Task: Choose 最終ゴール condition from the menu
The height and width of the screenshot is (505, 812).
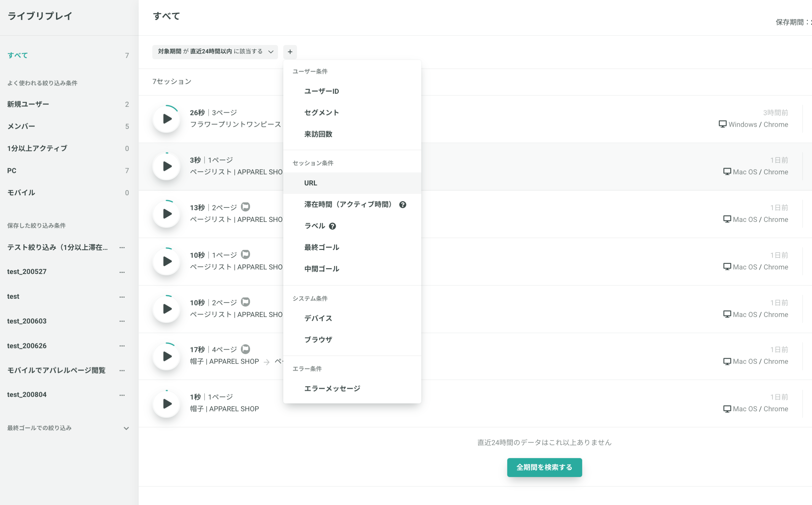Action: click(x=352, y=248)
